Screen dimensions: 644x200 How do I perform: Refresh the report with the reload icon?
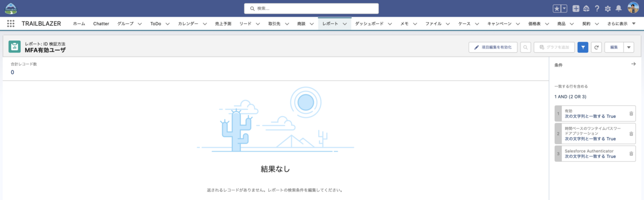coord(596,47)
